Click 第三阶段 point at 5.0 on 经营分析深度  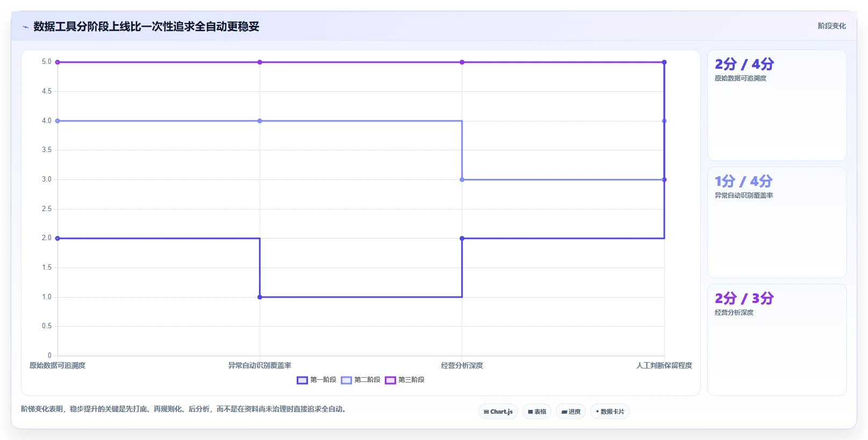462,62
